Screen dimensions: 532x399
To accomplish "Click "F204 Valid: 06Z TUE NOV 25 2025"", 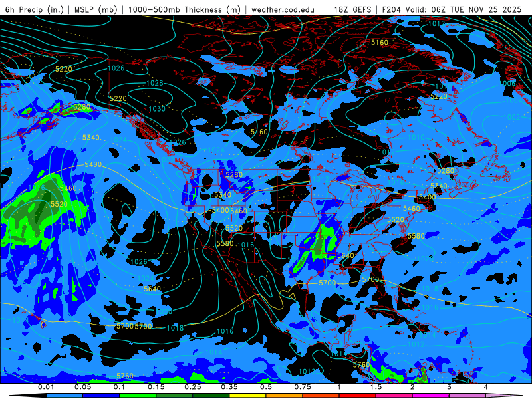I will coord(452,9).
